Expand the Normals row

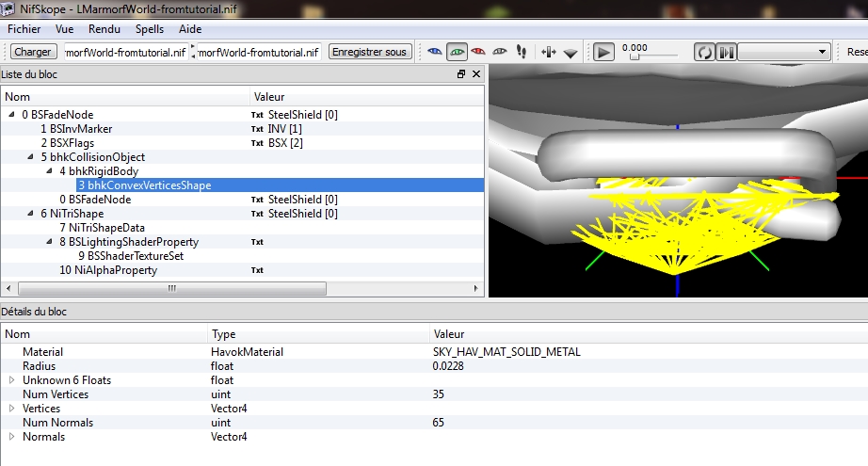click(x=11, y=437)
